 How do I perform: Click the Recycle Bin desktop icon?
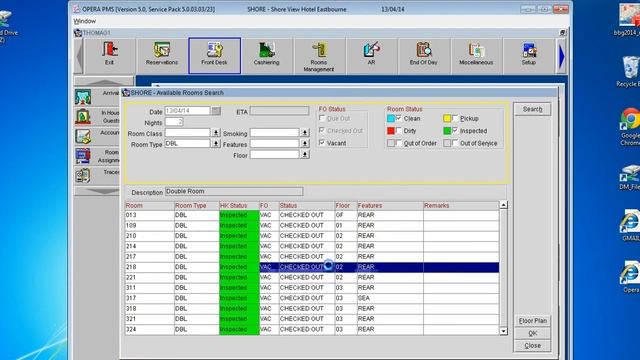point(629,72)
